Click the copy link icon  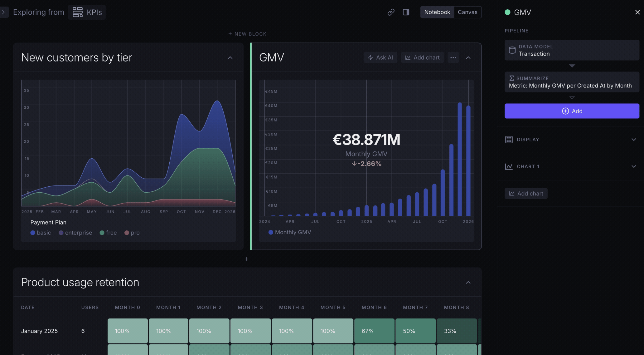coord(391,12)
